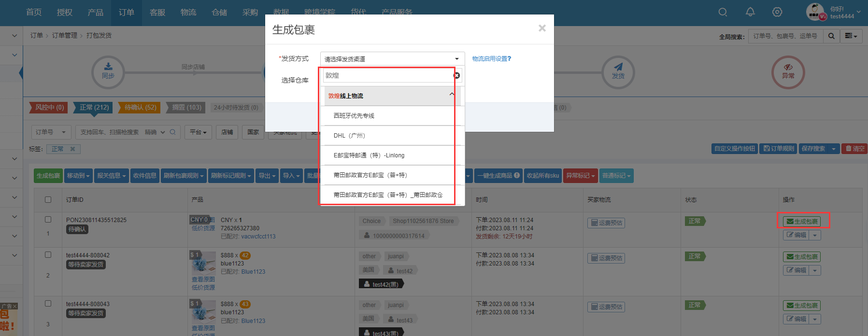
Task: Click 编辑 for order PON230811435512825
Action: tap(796, 235)
